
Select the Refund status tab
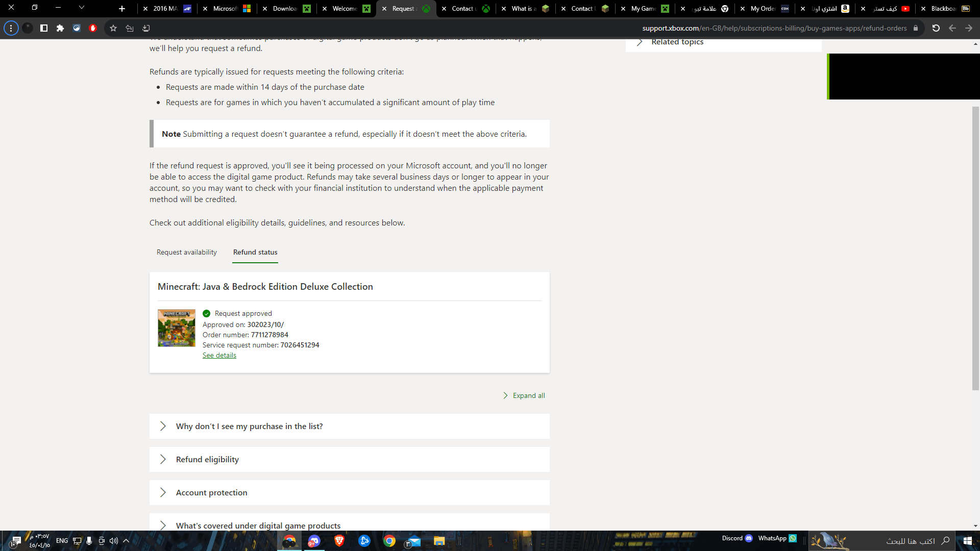pyautogui.click(x=255, y=252)
